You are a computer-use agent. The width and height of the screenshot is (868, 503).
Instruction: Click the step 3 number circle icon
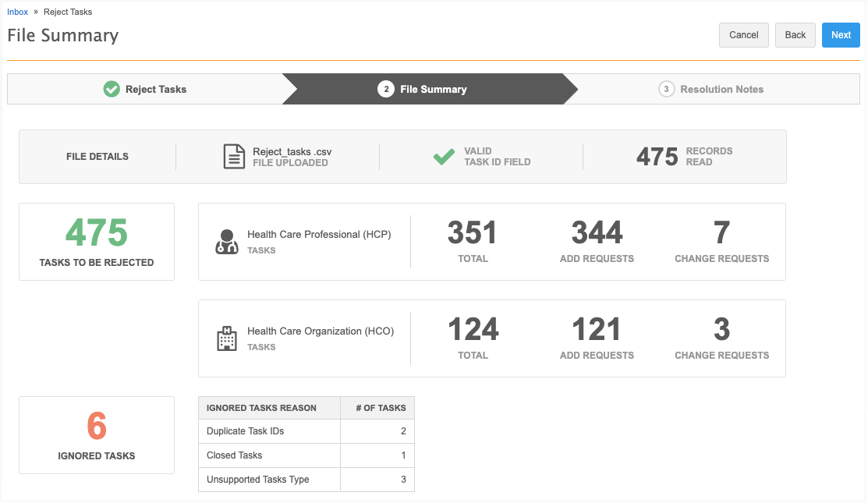tap(666, 90)
